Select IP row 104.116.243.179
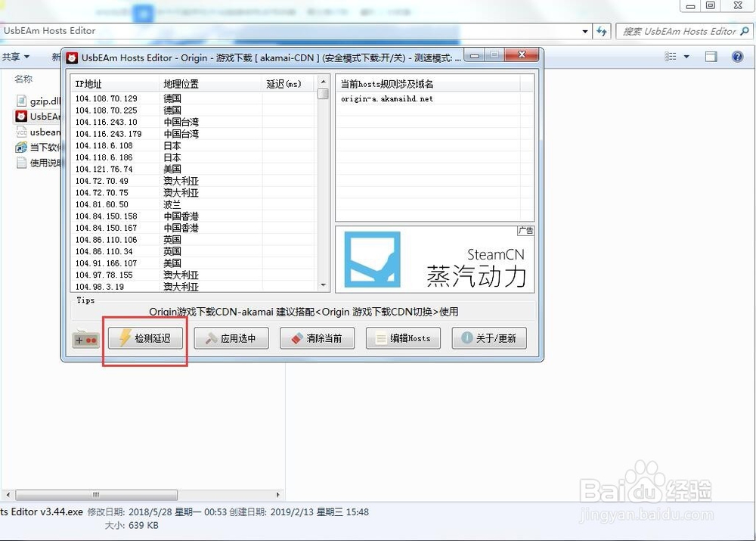756x541 pixels. point(194,134)
